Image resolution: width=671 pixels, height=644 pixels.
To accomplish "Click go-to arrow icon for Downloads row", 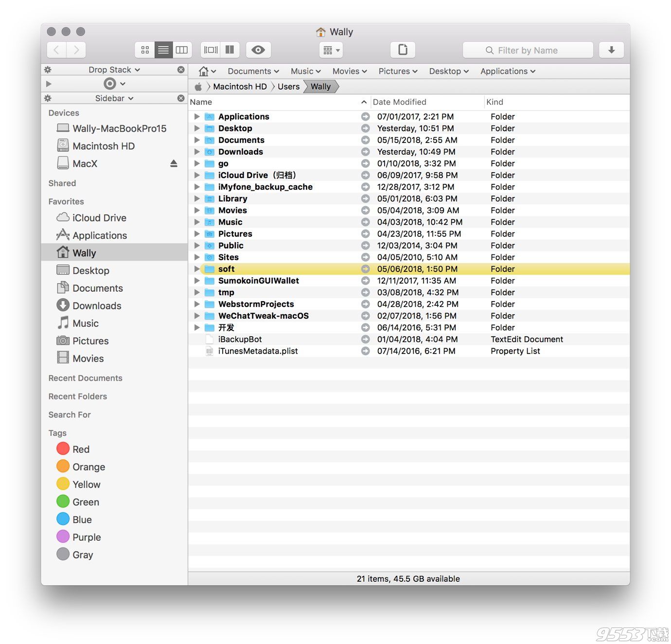I will point(365,152).
